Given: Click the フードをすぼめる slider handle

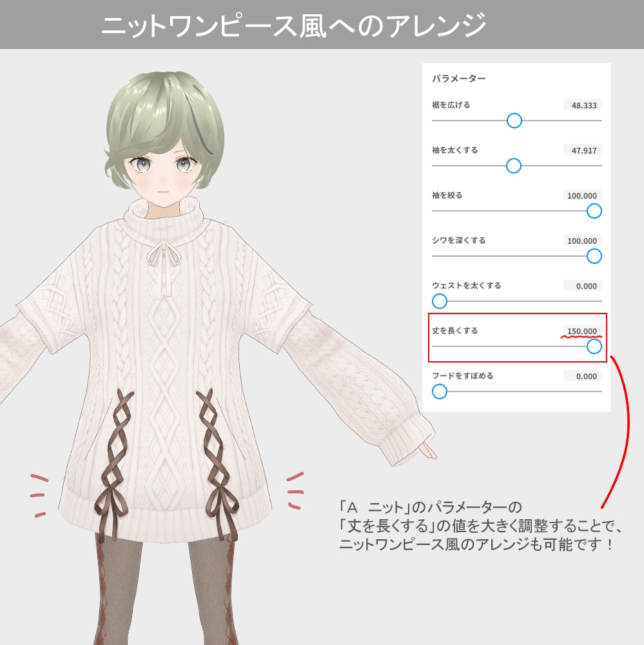Looking at the screenshot, I should (x=439, y=392).
